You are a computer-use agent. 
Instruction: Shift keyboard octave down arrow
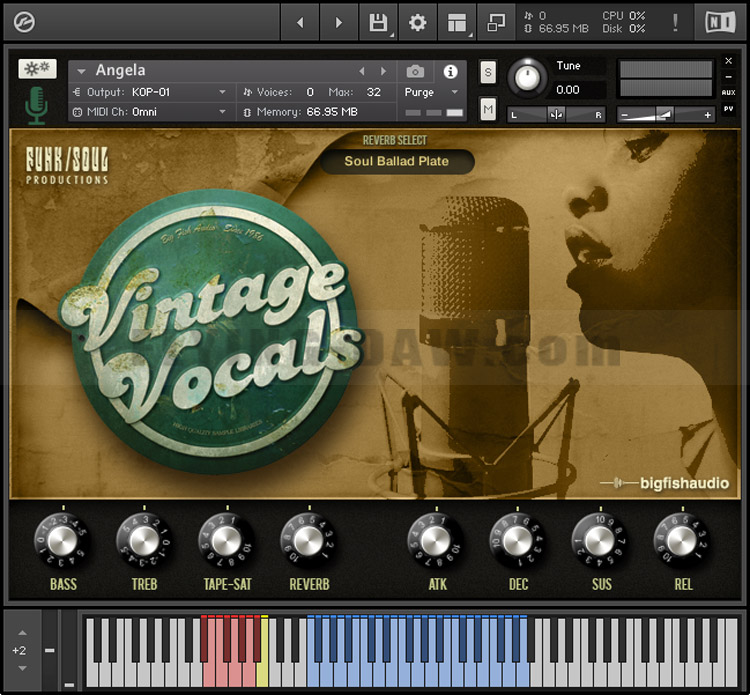click(22, 668)
